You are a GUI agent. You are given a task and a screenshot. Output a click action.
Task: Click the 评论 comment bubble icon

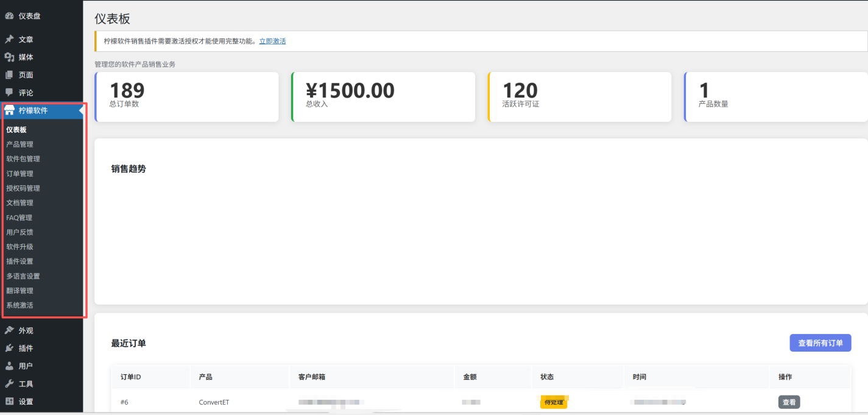tap(9, 93)
